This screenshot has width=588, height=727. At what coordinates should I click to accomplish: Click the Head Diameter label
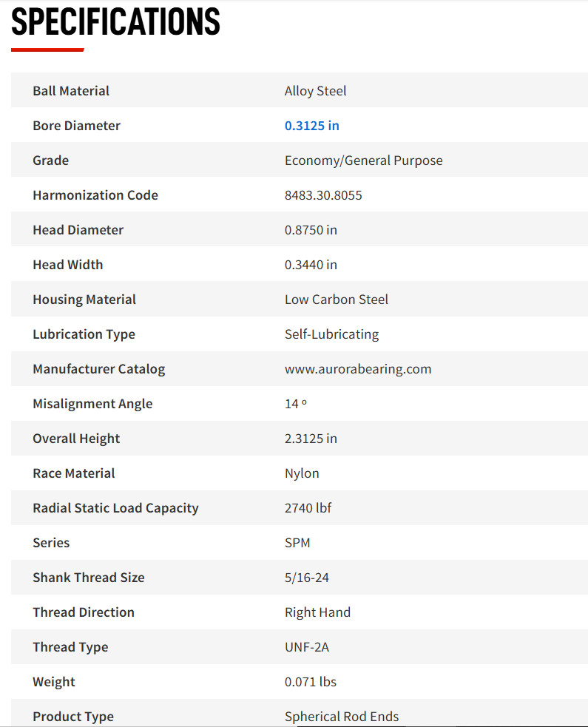click(x=78, y=230)
